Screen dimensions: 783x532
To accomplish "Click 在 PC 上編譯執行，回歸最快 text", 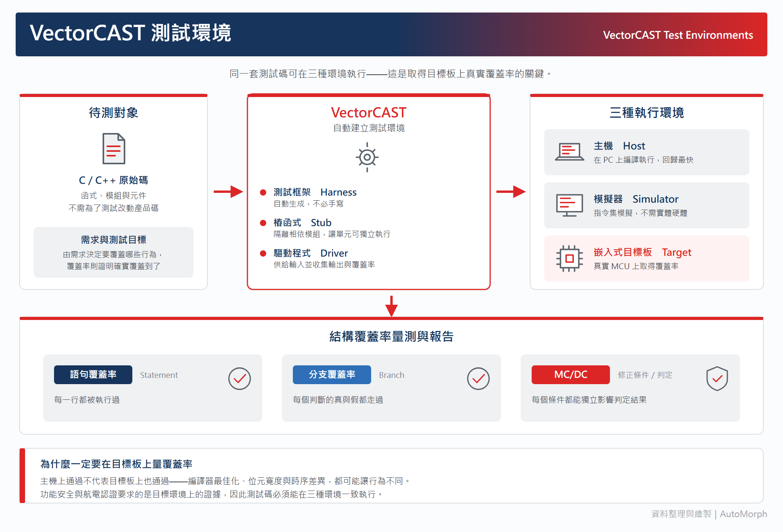I will click(x=644, y=160).
